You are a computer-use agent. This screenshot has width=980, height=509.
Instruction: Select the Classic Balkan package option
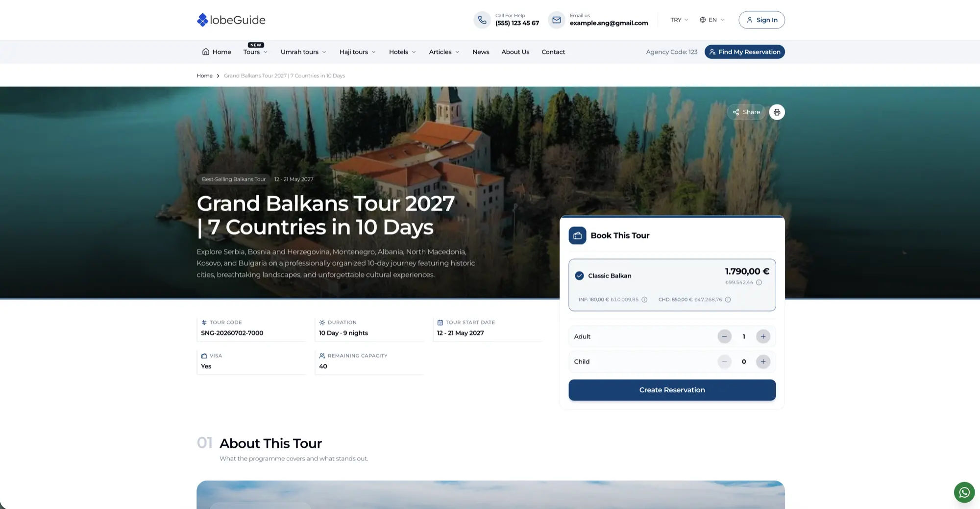(672, 285)
